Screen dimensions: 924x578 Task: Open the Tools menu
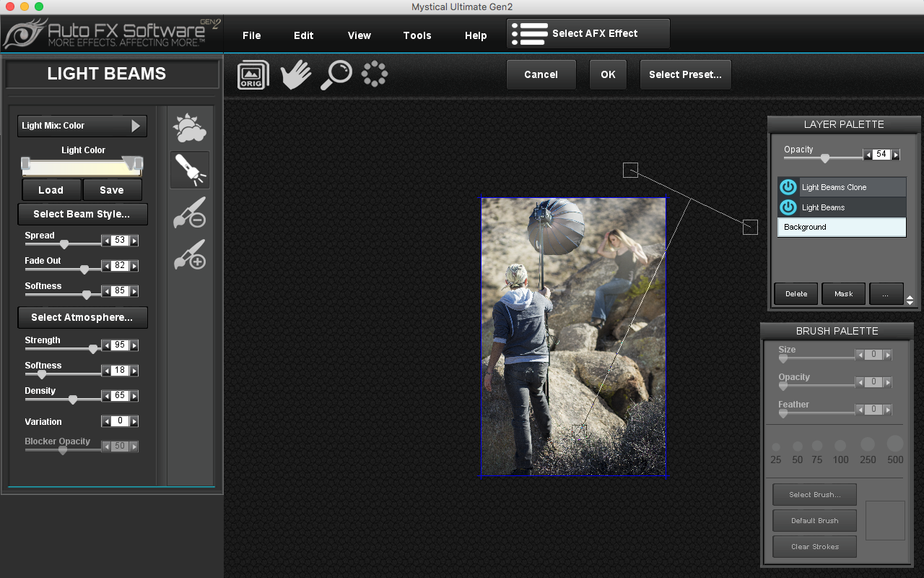(417, 35)
